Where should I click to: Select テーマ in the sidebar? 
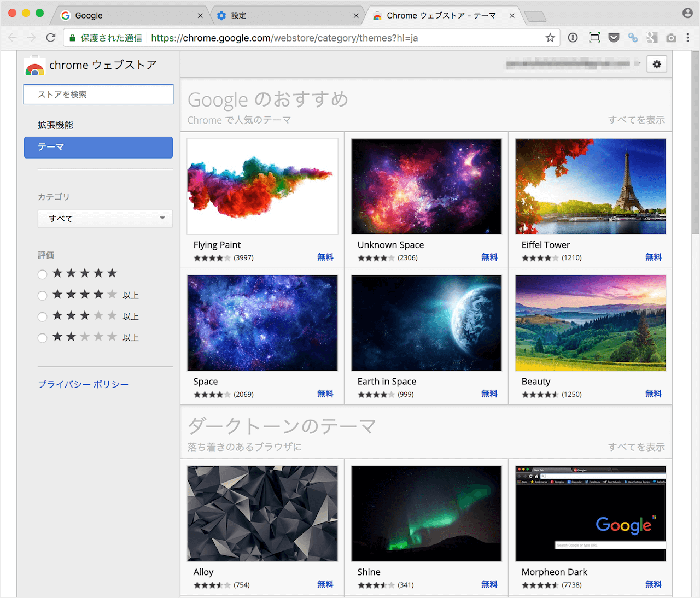pyautogui.click(x=98, y=148)
